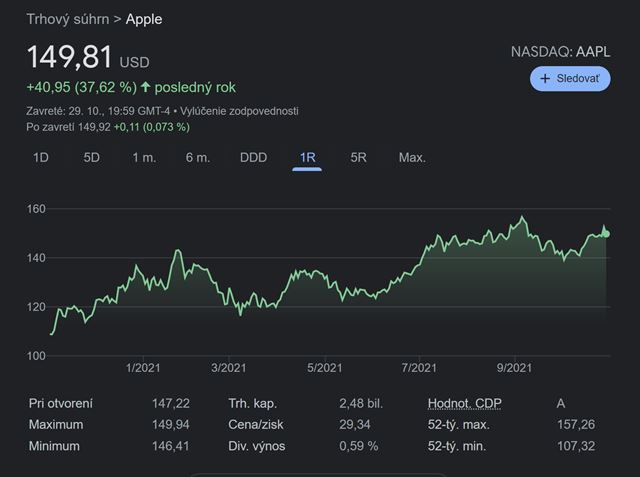Click the NASDAQ: AAPL ticker label
Screen dimensions: 640x477
(x=560, y=52)
